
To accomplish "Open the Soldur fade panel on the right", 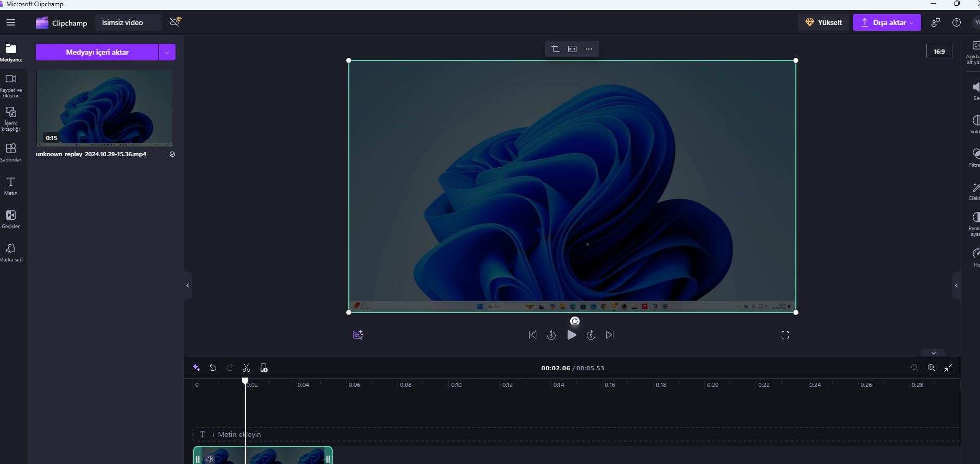I will tap(975, 124).
